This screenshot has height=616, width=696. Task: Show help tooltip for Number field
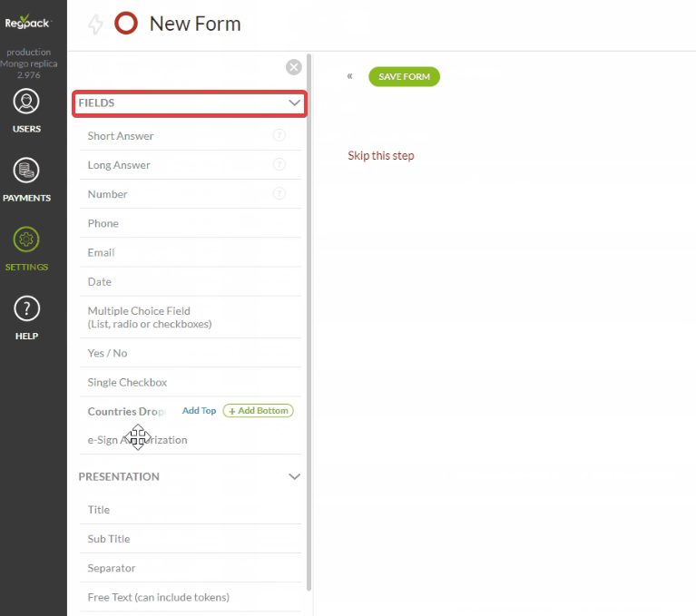pyautogui.click(x=279, y=193)
